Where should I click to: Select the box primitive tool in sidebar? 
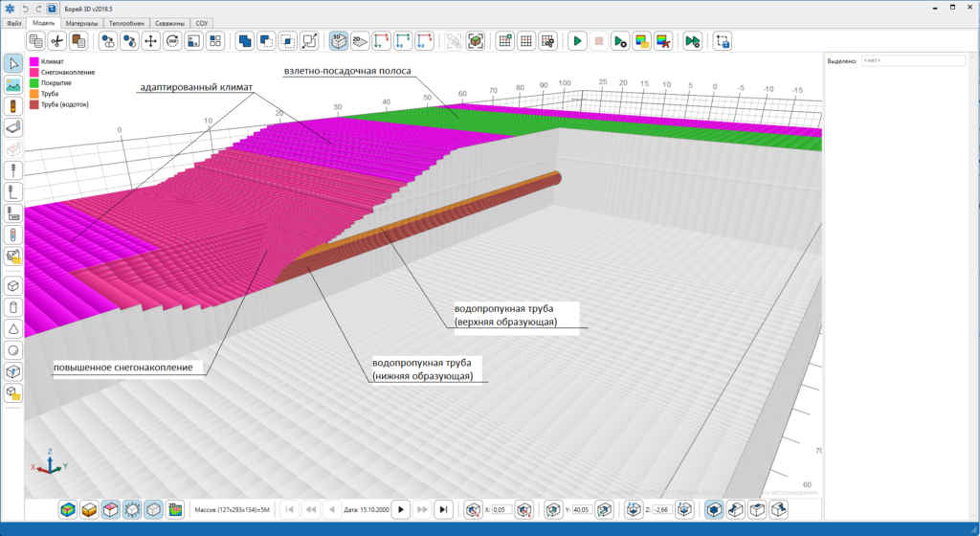(13, 286)
